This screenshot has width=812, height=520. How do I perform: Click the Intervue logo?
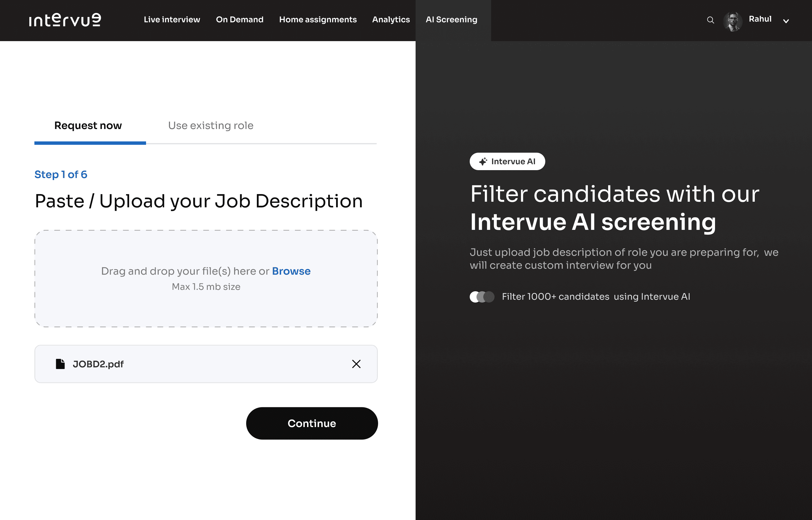[x=65, y=20]
